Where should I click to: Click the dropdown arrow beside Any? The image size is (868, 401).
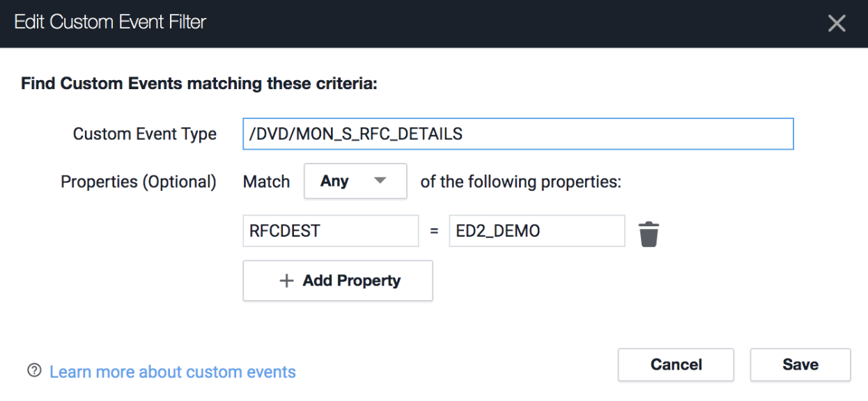[380, 181]
